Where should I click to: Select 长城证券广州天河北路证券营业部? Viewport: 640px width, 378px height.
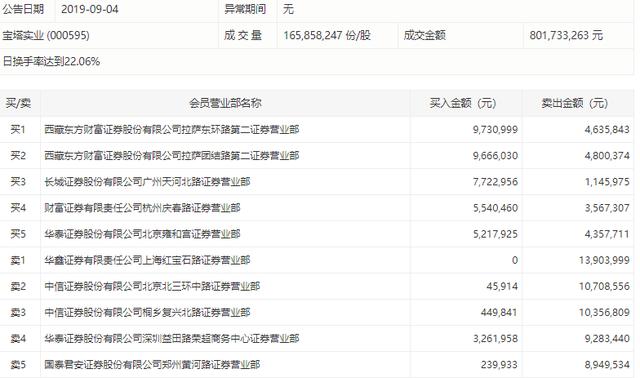point(147,182)
